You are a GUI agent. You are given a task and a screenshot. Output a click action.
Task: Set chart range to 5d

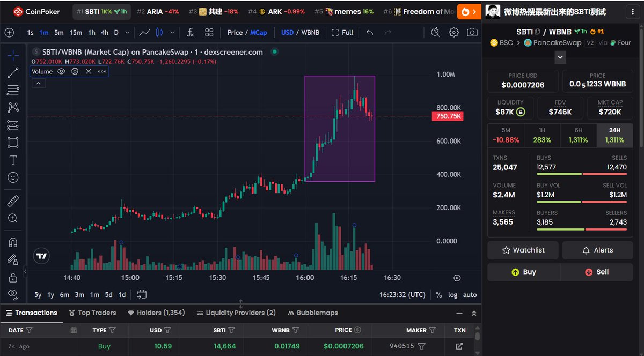pos(108,294)
